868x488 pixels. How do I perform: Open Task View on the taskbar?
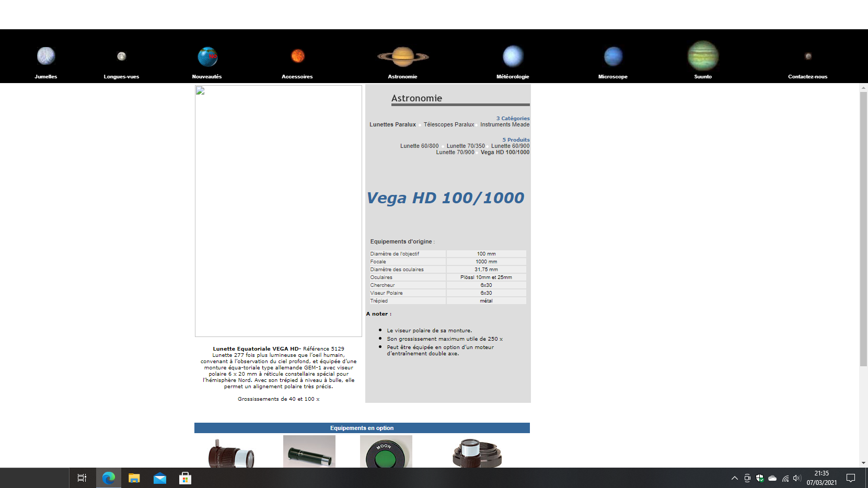point(82,478)
